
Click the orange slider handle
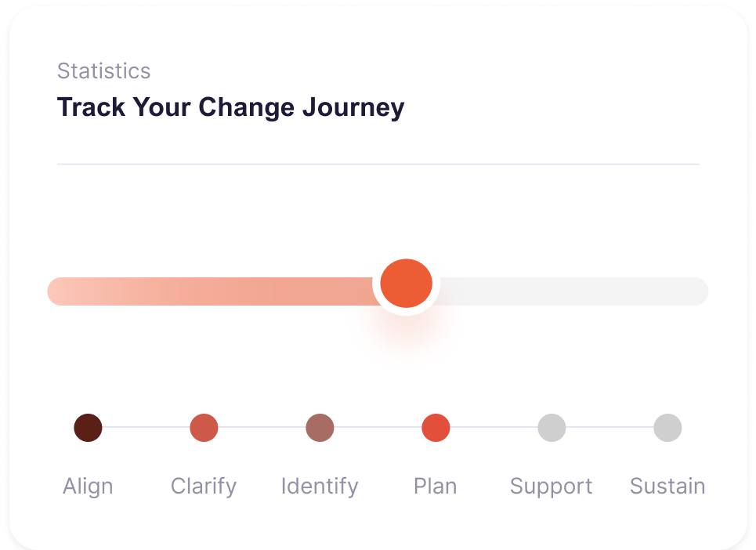406,284
